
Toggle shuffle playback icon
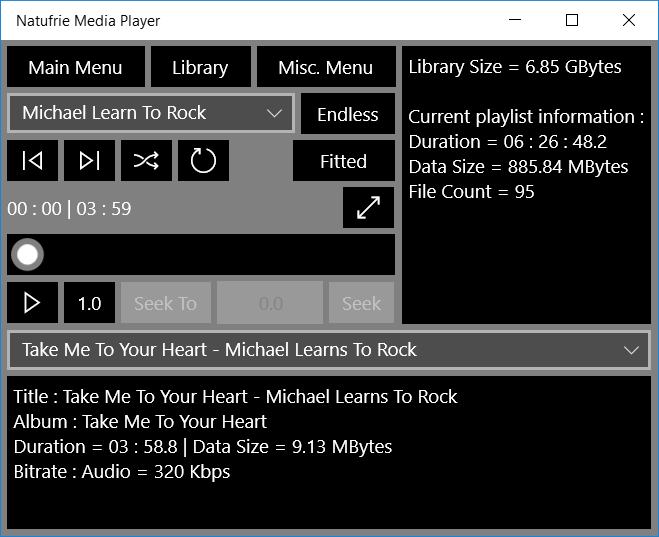[x=146, y=161]
